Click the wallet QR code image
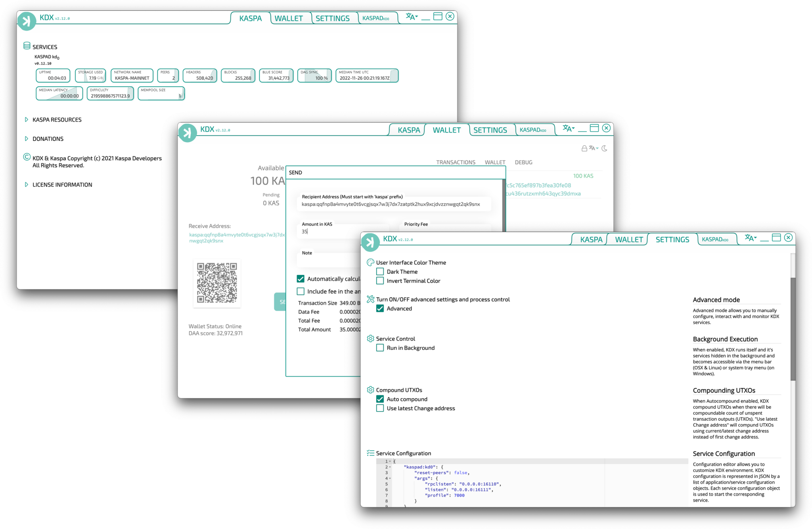 click(217, 283)
